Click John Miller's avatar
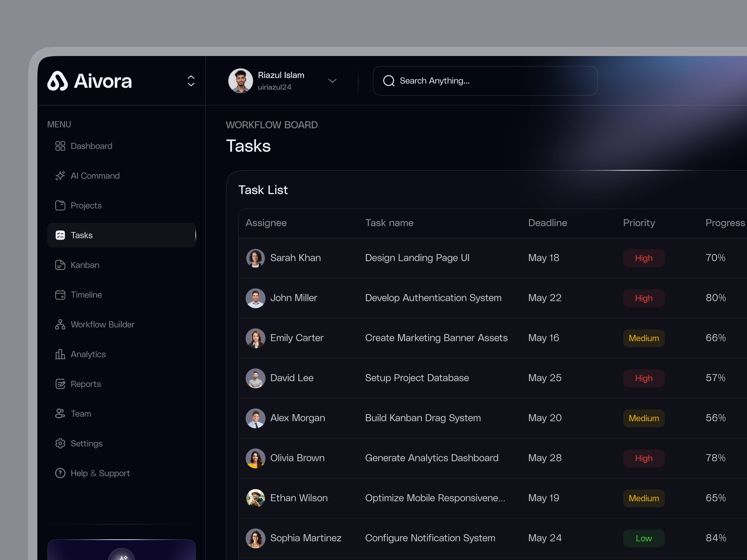Image resolution: width=747 pixels, height=560 pixels. (255, 298)
